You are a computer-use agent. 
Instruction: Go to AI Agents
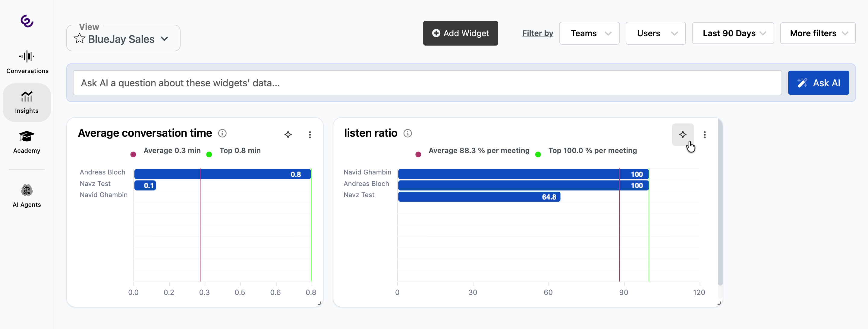(27, 196)
